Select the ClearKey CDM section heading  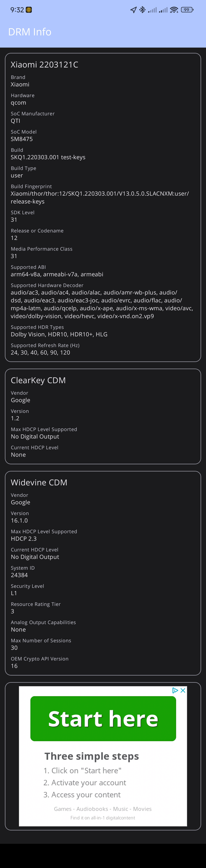click(x=38, y=380)
